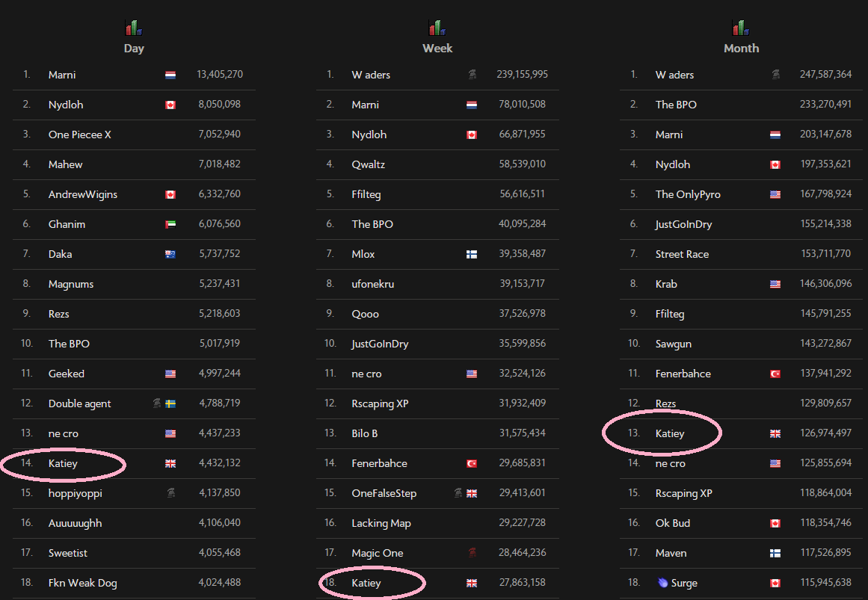The height and width of the screenshot is (600, 868).
Task: Open Sweetist player name
Action: click(x=67, y=553)
